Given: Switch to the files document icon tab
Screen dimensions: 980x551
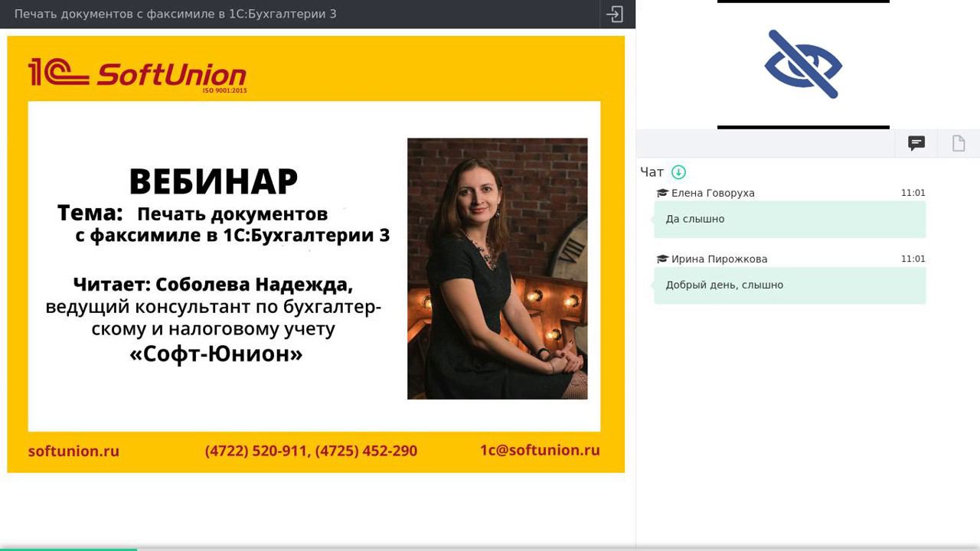Looking at the screenshot, I should pyautogui.click(x=959, y=143).
